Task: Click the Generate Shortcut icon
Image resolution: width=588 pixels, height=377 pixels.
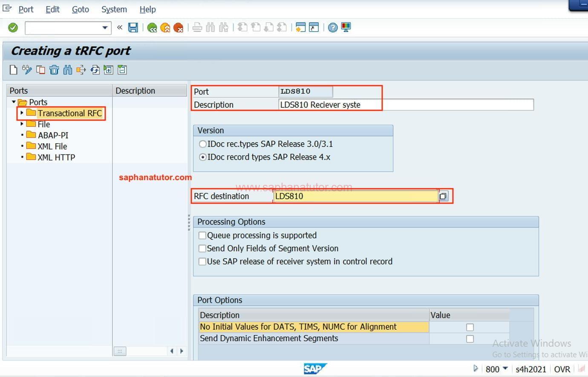Action: click(314, 28)
